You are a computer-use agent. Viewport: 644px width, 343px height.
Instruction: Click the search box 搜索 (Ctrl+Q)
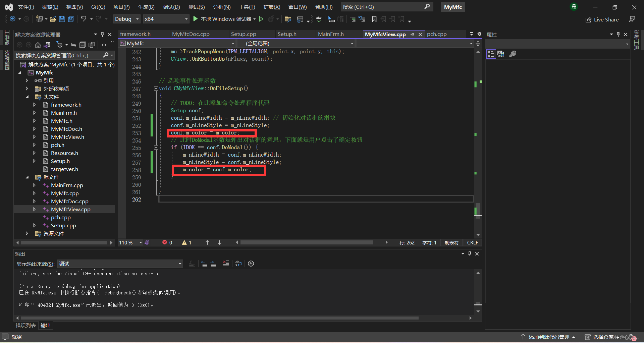387,7
